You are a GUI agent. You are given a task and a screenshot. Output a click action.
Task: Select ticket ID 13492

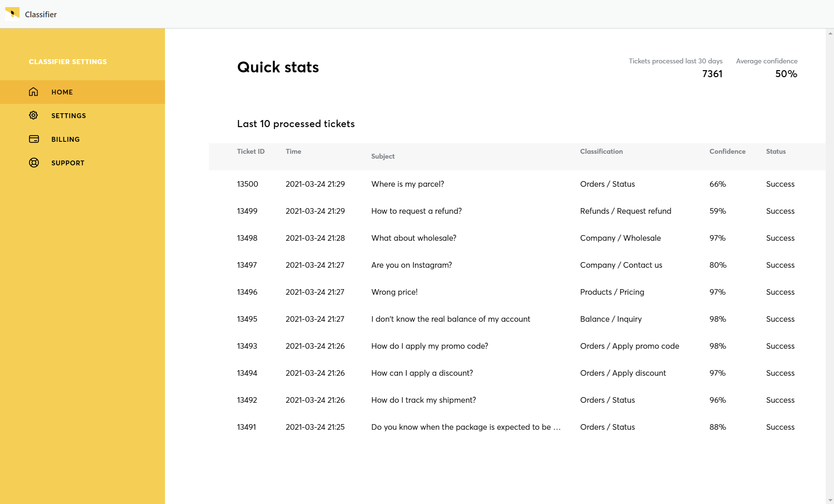[x=247, y=400]
